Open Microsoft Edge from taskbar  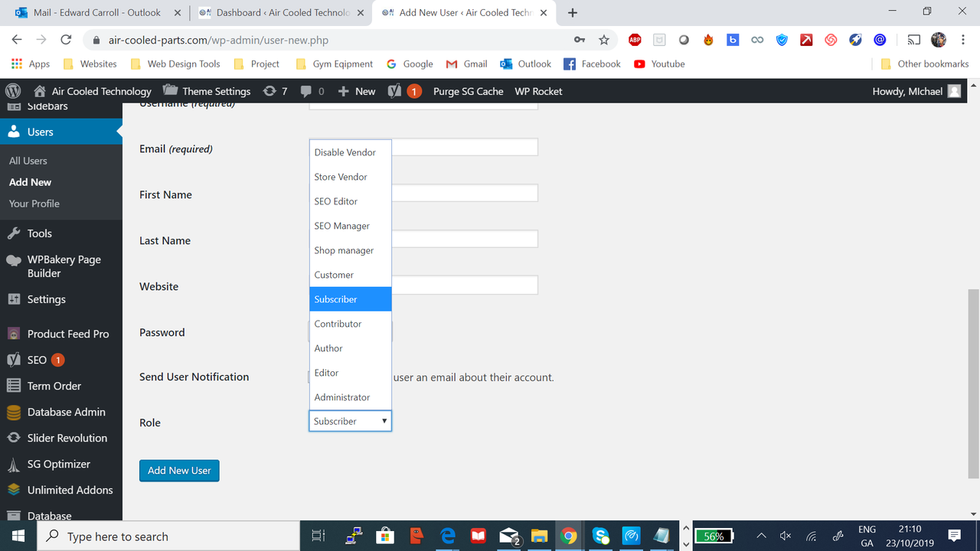(448, 536)
